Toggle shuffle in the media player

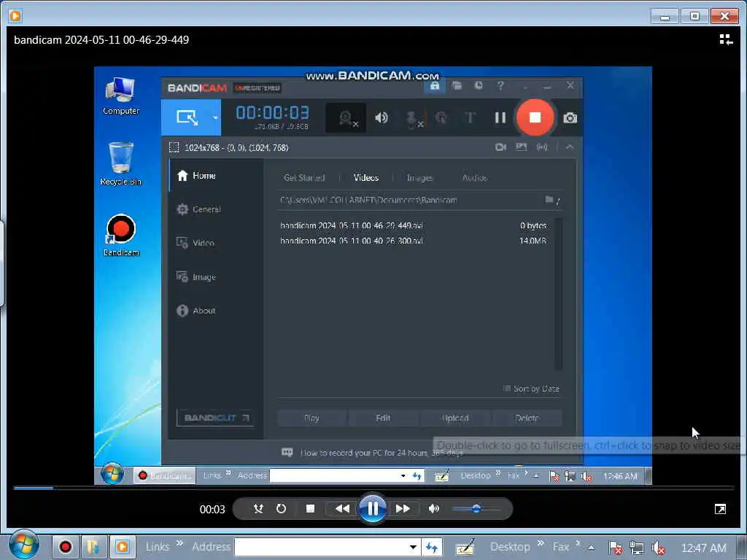click(258, 508)
